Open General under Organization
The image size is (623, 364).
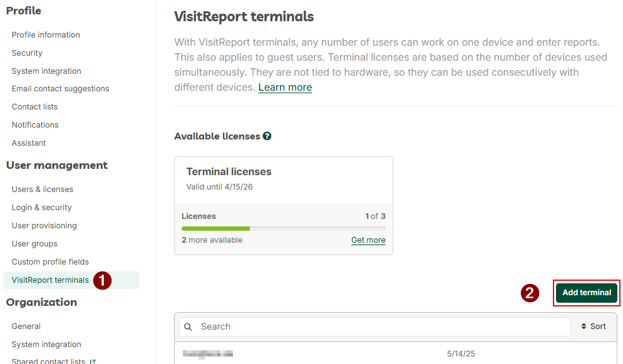[26, 326]
